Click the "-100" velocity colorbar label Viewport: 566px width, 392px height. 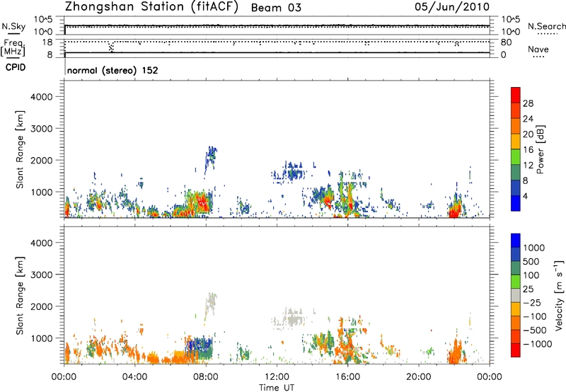(535, 316)
